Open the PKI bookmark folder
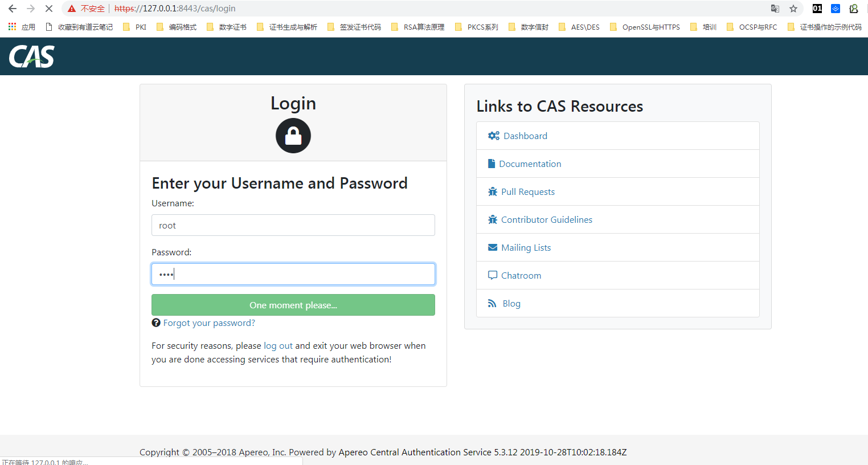 [135, 27]
